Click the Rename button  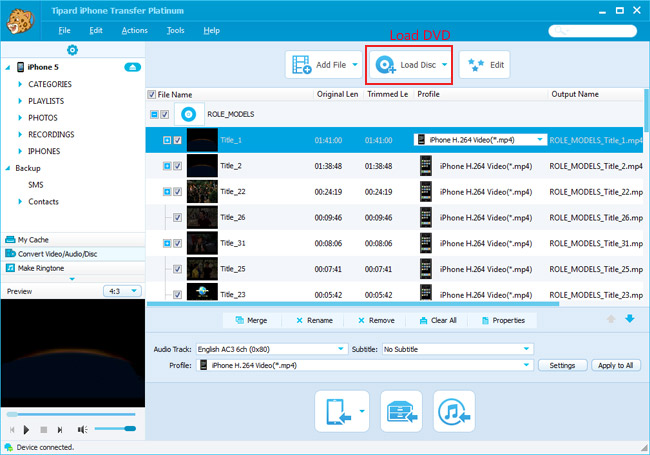[314, 320]
